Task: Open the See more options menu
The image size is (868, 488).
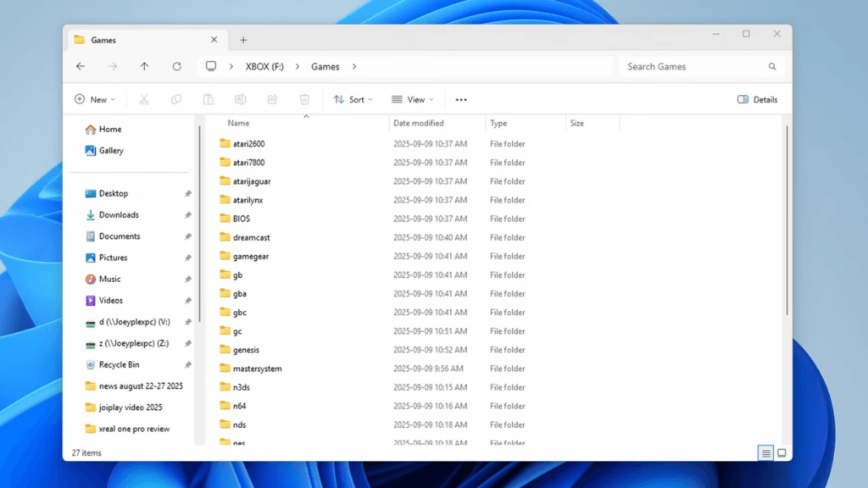Action: click(461, 99)
